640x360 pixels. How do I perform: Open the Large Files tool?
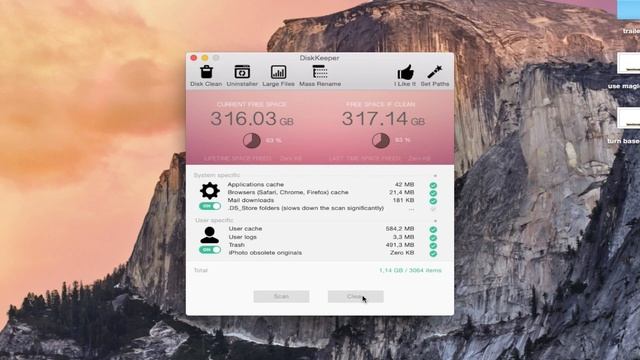click(278, 76)
